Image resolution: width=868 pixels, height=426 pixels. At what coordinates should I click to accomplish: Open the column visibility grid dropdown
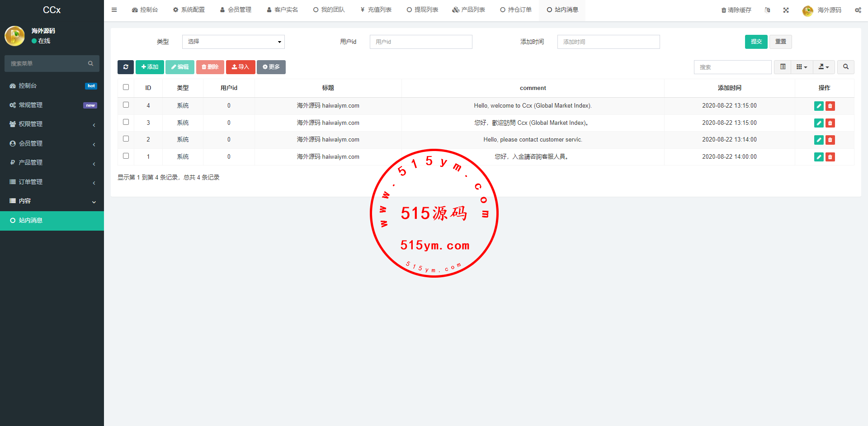tap(802, 67)
